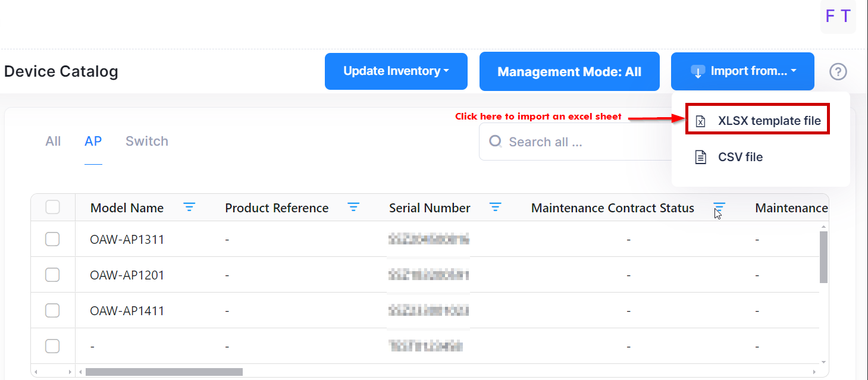Check the OAW-AP1201 row checkbox
This screenshot has height=380, width=868.
point(53,275)
